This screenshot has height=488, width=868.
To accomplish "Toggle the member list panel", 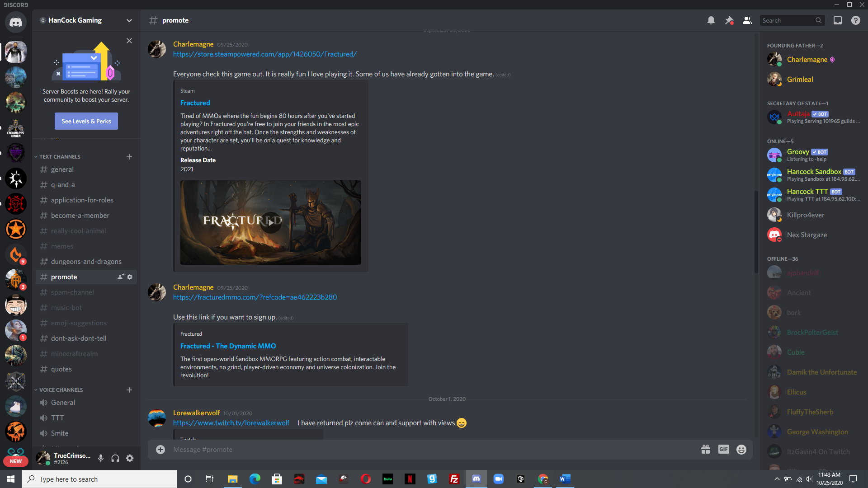I will coord(747,20).
